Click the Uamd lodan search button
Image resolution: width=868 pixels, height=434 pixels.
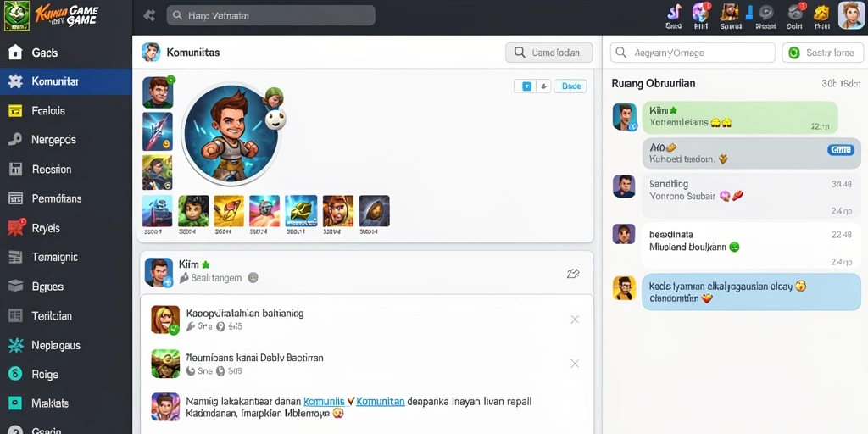[x=548, y=53]
